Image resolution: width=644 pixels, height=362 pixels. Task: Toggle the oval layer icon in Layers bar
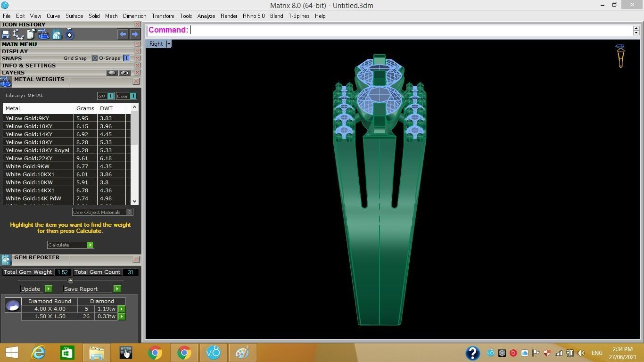(112, 73)
